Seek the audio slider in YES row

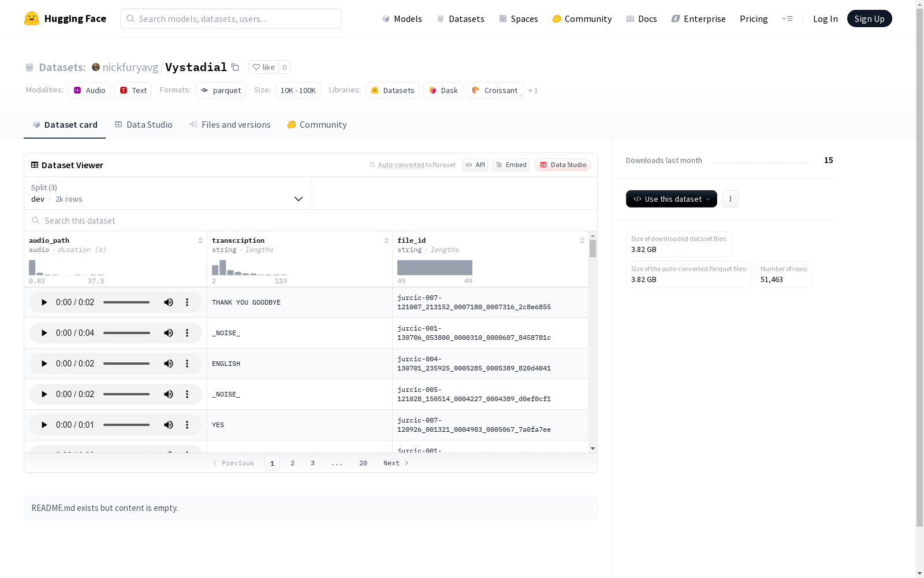[x=126, y=425]
